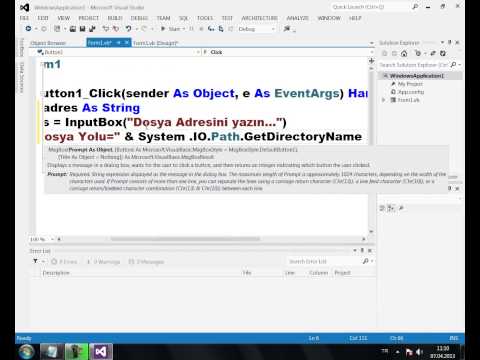Open the TOOLS menu
This screenshot has width=480, height=360.
point(205,18)
